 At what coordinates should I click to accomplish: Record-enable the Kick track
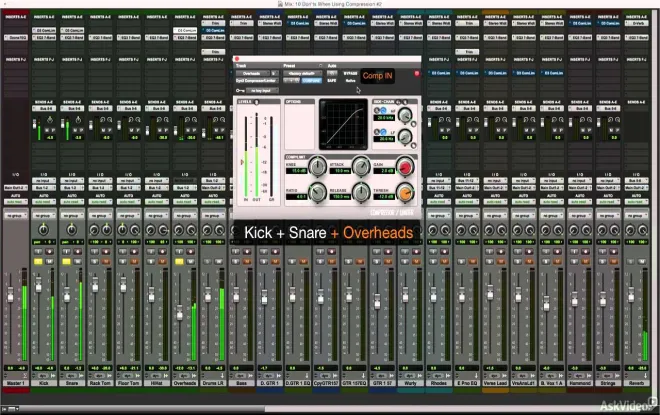[x=50, y=252]
